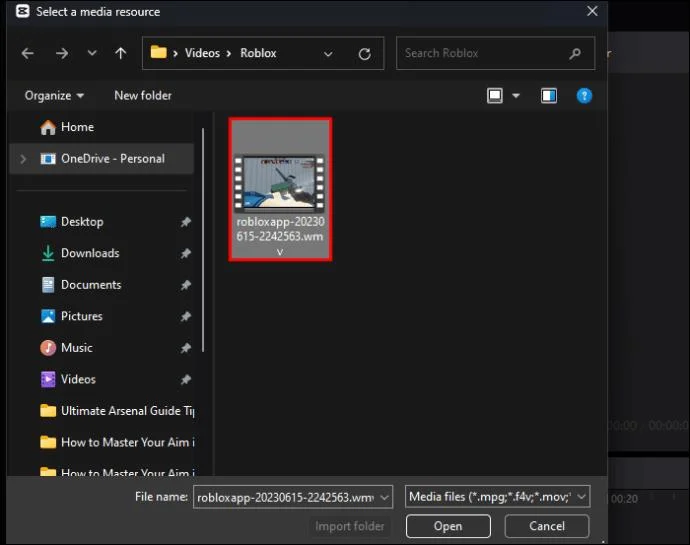Open the view options dropdown arrow

click(x=516, y=96)
